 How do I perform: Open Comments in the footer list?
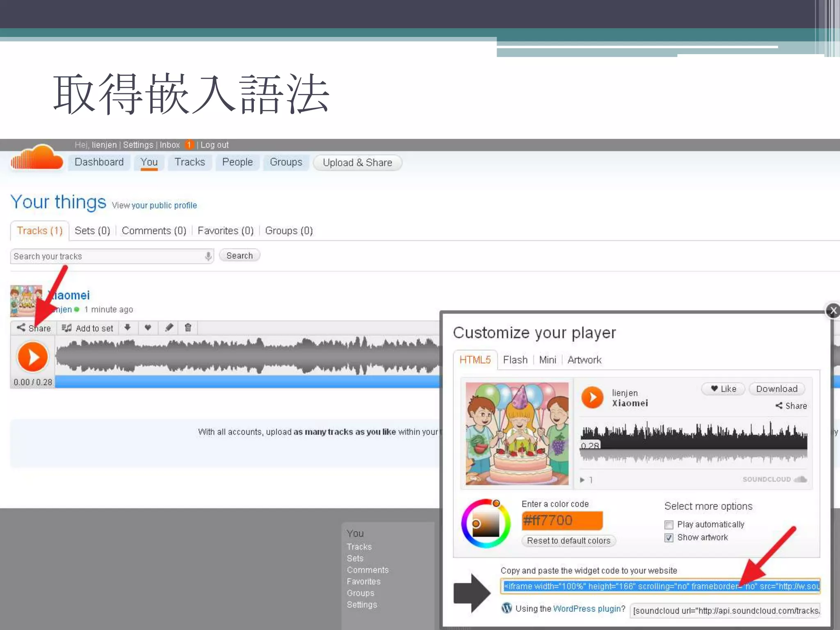[x=367, y=570]
